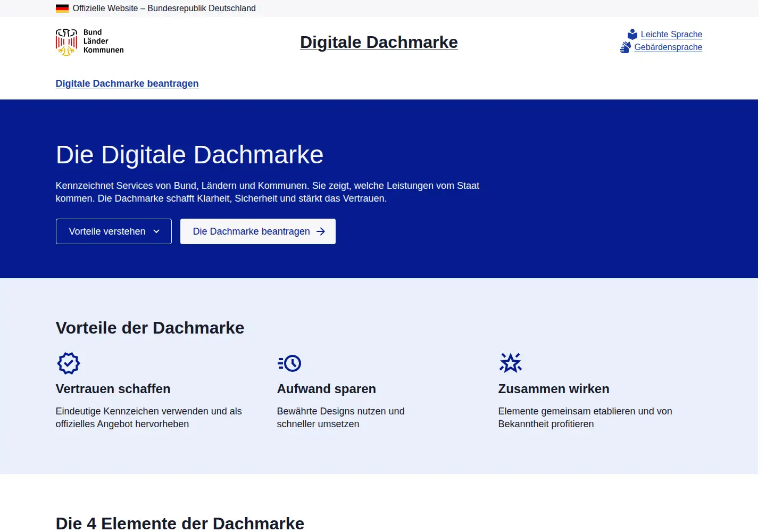Screen dimensions: 766x532
Task: Click the arrow icon in Dachmarke beantragen button
Action: 321,231
